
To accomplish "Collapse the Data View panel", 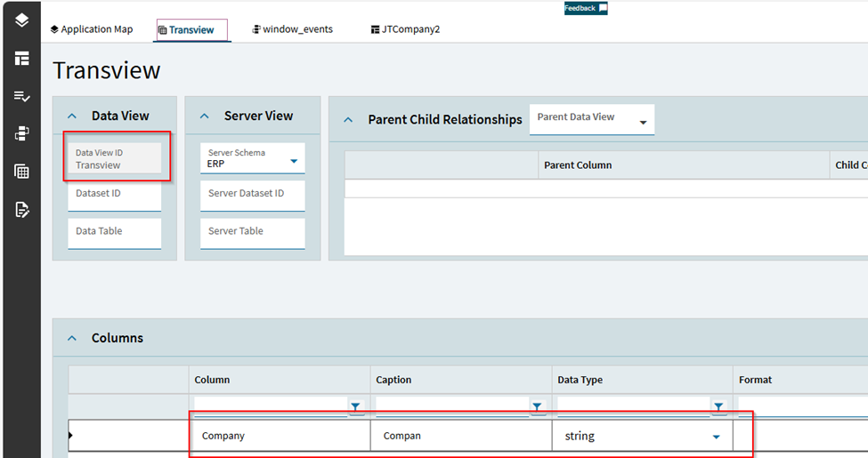I will point(72,116).
